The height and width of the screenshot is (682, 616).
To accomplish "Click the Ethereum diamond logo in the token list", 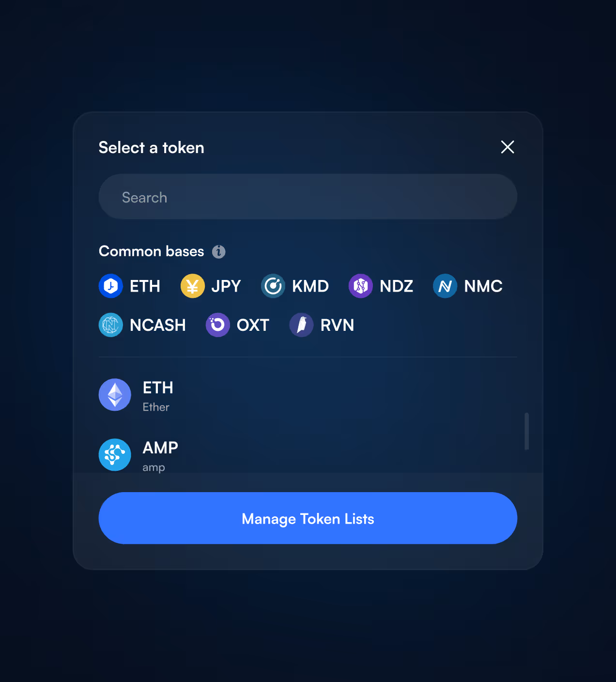I will (115, 395).
